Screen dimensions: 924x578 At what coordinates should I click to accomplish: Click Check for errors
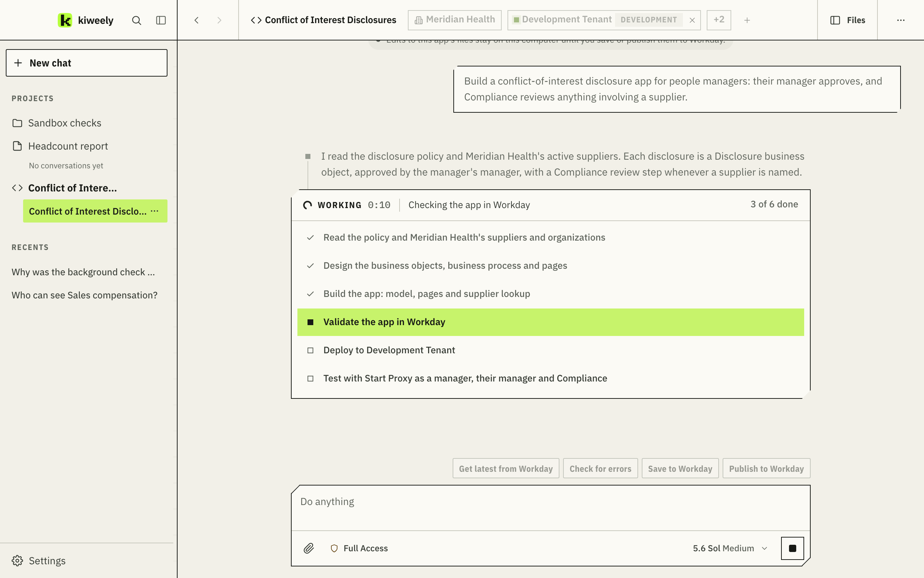point(600,468)
